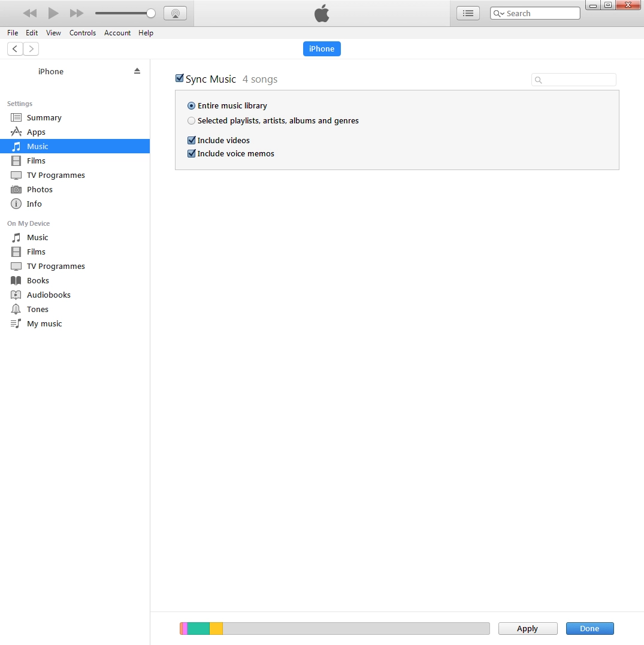
Task: Open the Controls menu
Action: click(x=83, y=33)
